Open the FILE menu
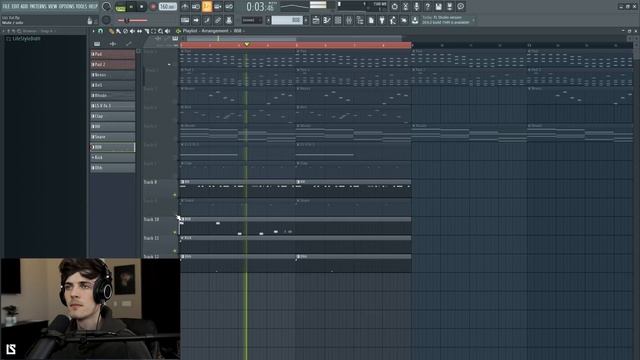640x360 pixels. tap(6, 6)
